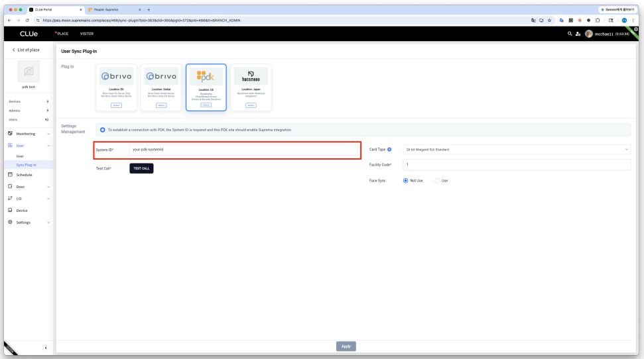
Task: Click the User section sidebar icon
Action: point(10,145)
